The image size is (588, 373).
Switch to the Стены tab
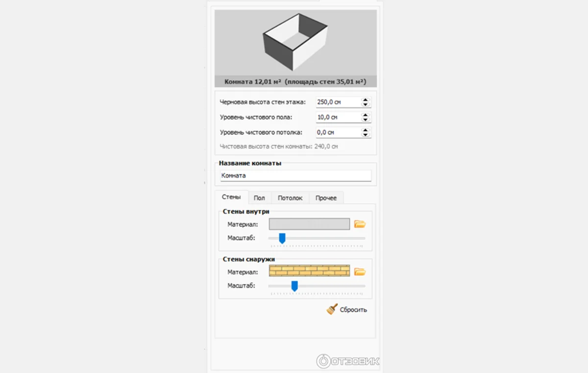click(x=231, y=197)
